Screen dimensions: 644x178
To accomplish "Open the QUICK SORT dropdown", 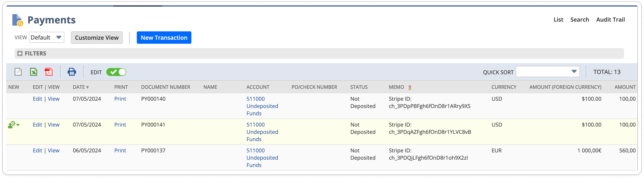I will (x=547, y=72).
